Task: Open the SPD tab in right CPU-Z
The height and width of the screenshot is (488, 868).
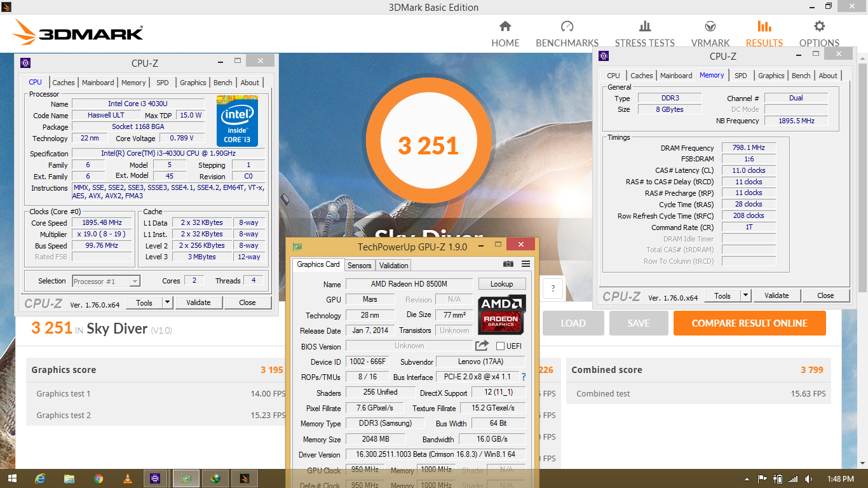Action: click(x=741, y=76)
